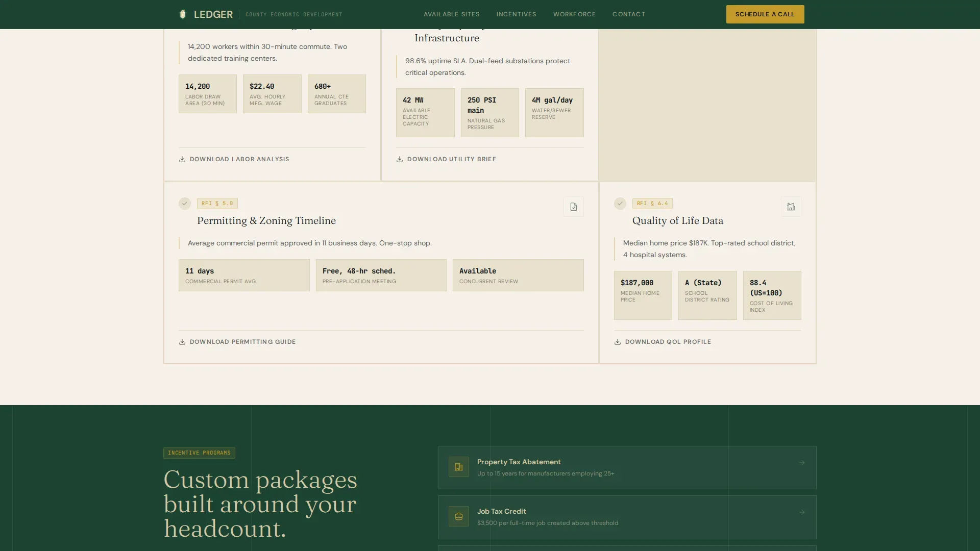Click the Download Utility Brief link
The image size is (980, 551).
pyautogui.click(x=446, y=159)
